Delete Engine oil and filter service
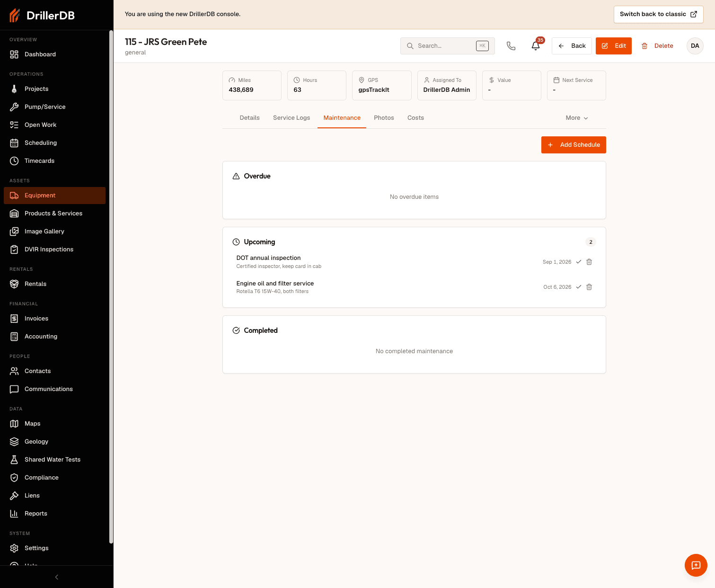The height and width of the screenshot is (588, 715). tap(589, 287)
